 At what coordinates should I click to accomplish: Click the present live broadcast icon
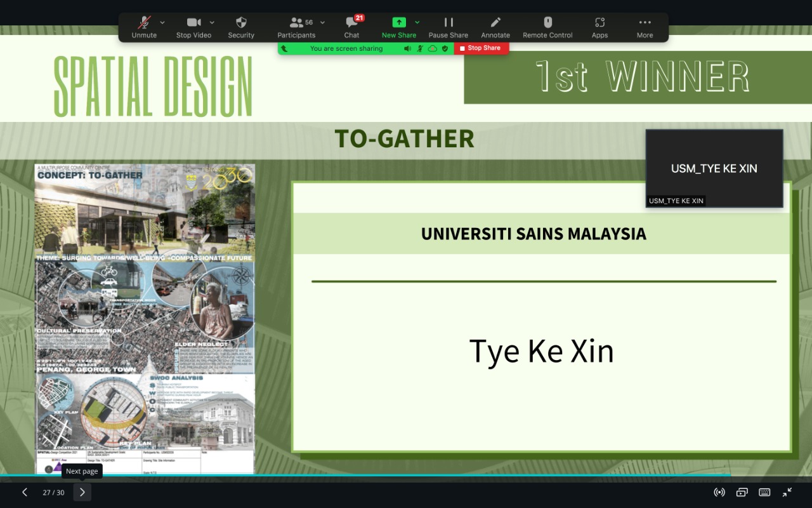point(719,492)
